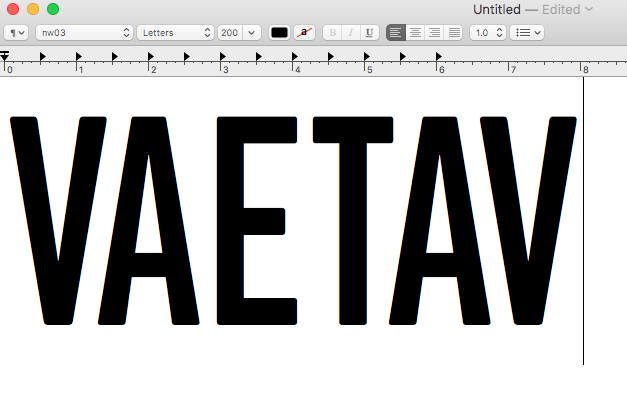Align text to the right

[435, 33]
